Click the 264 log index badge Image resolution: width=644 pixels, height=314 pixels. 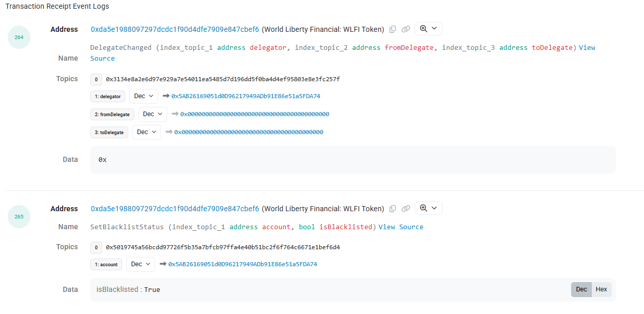tap(19, 38)
